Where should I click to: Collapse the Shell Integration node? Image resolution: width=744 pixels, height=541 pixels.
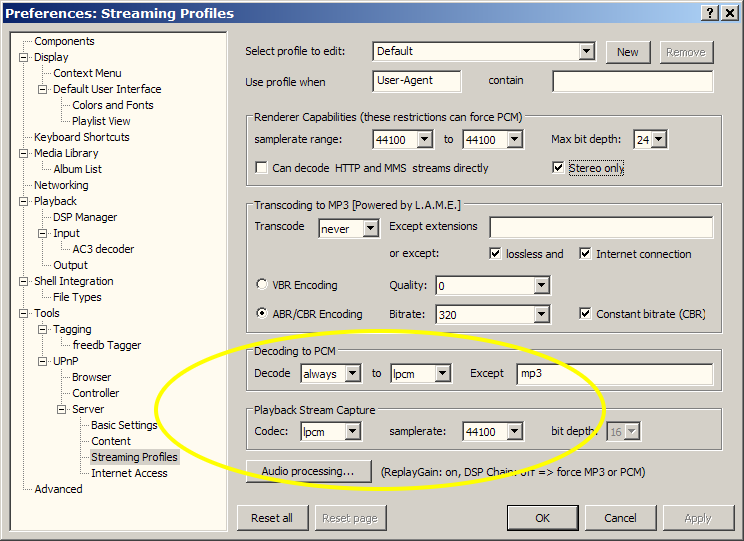tap(23, 281)
